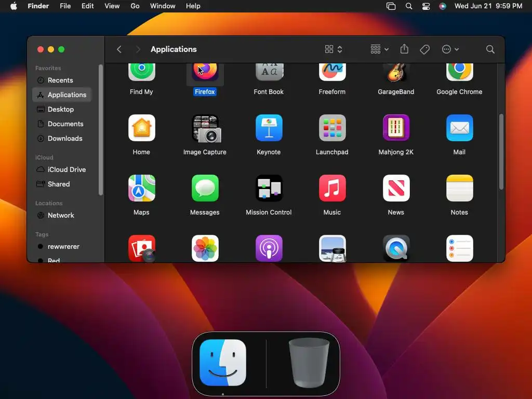Select the QuickTime Player icon

[x=396, y=248]
